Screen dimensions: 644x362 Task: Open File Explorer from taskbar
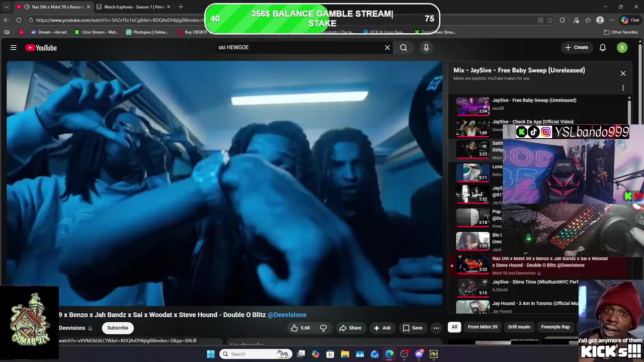345,354
